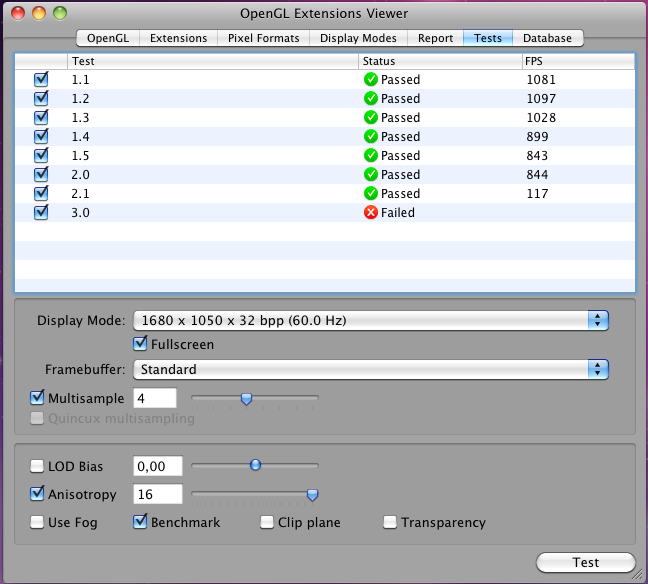Go to the Report tab
The width and height of the screenshot is (648, 584).
click(435, 38)
